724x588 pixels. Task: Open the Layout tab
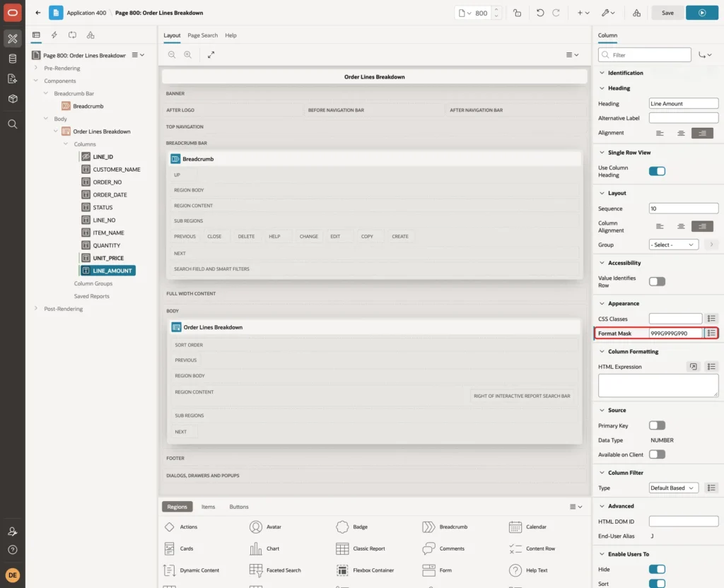[172, 35]
